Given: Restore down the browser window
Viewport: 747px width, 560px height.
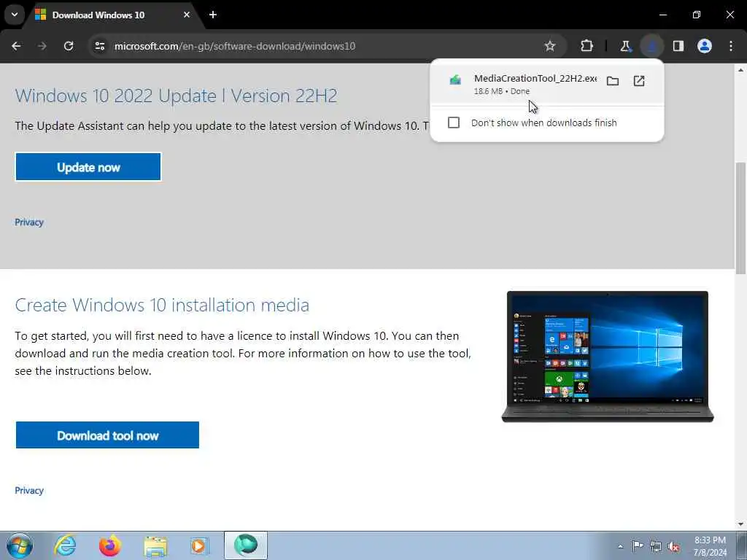Looking at the screenshot, I should tap(697, 15).
